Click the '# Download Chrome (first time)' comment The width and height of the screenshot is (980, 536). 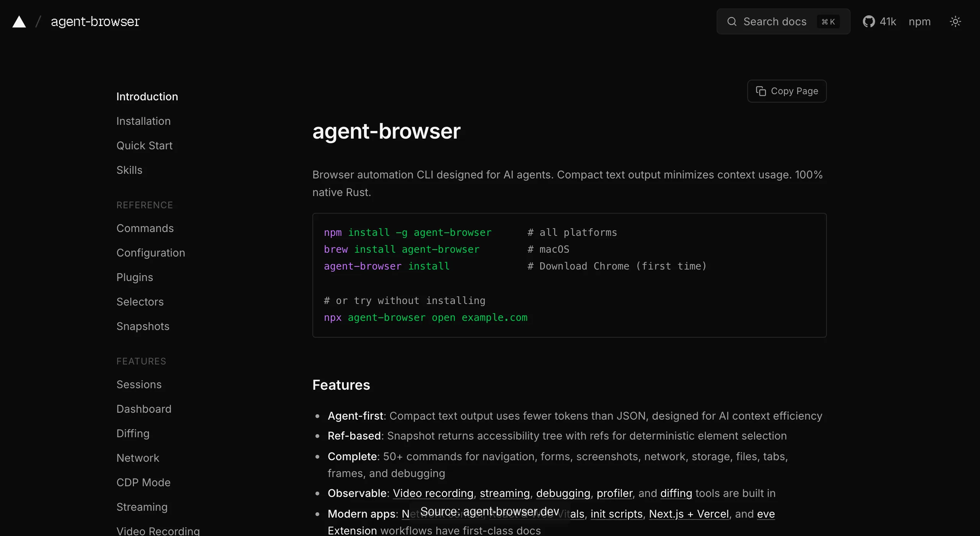click(x=617, y=266)
